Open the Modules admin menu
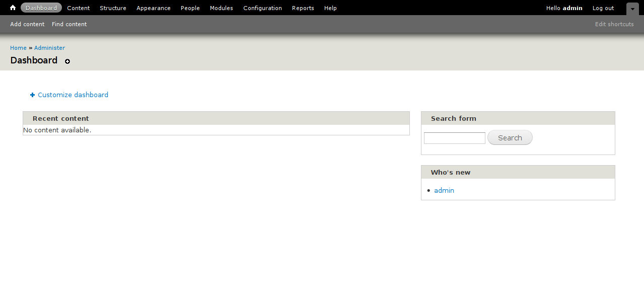The height and width of the screenshot is (307, 644). click(221, 8)
